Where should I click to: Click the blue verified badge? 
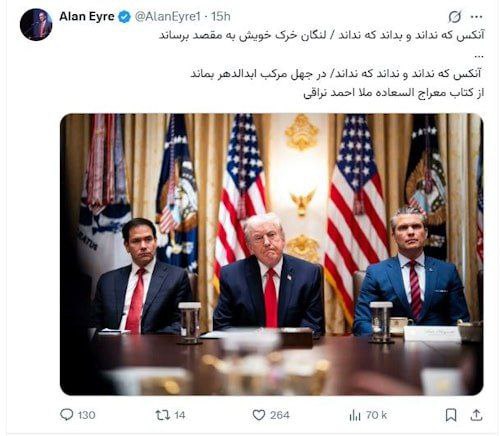[125, 17]
